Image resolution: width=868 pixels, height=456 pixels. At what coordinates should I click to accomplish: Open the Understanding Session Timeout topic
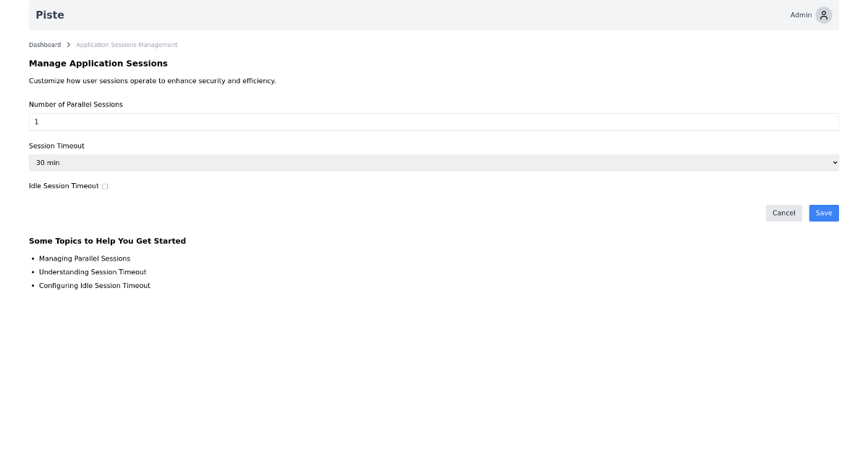(x=93, y=271)
